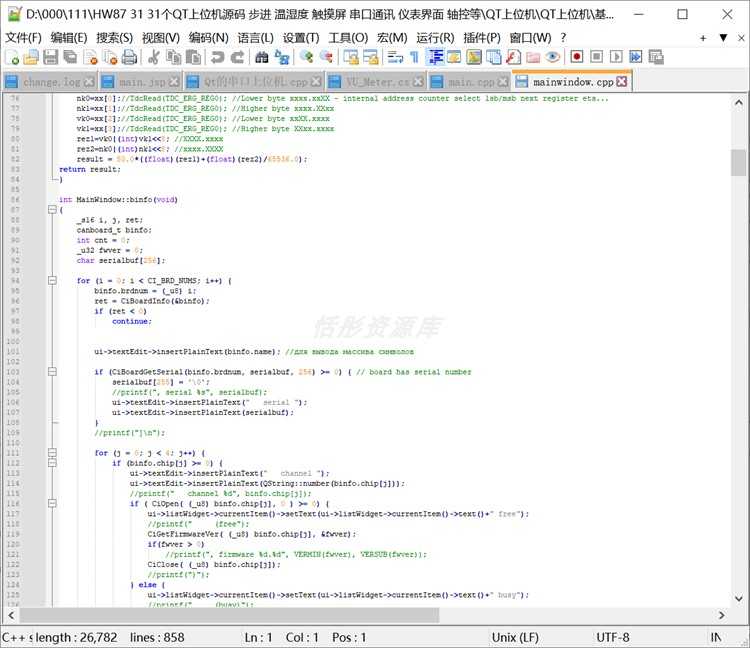Screen dimensions: 750x648
Task: Click the vertical scrollbar thumb
Action: (x=739, y=163)
